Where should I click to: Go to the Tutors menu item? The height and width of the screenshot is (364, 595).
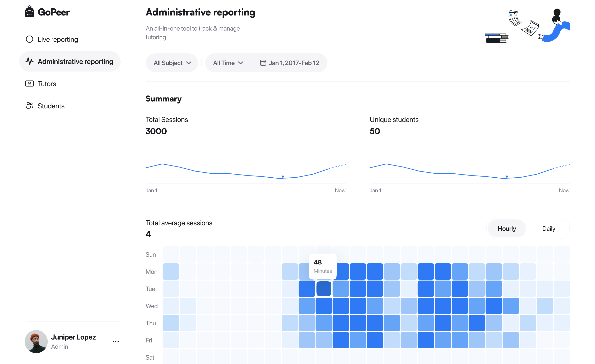(47, 84)
